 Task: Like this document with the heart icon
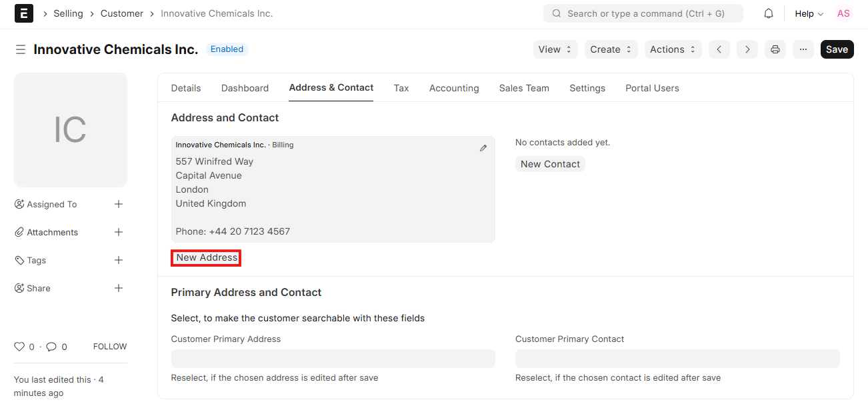pos(19,347)
